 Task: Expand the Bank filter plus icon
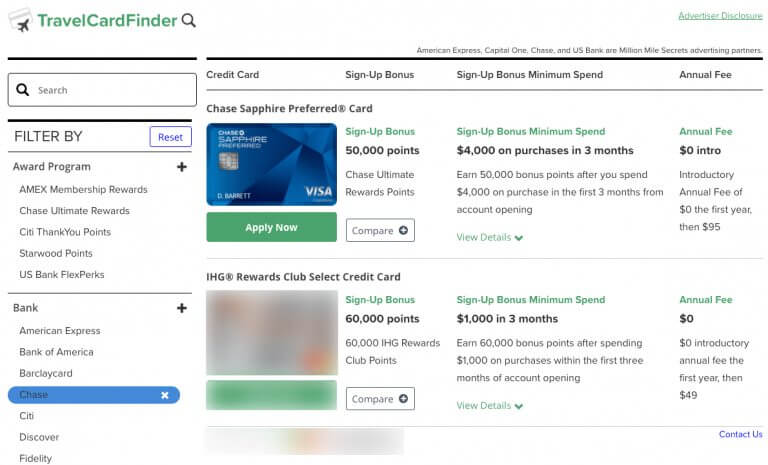[x=182, y=308]
